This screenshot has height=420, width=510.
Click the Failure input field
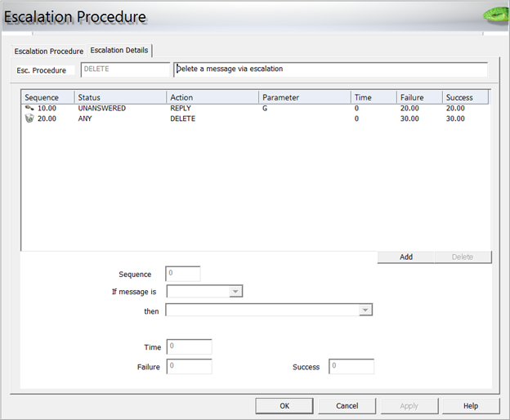(189, 367)
